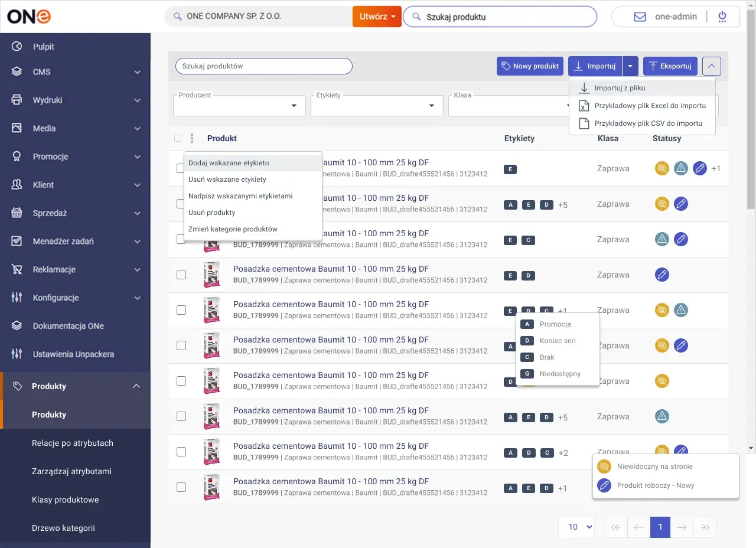Collapse the filters panel with the chevron button
The width and height of the screenshot is (756, 548).
coord(712,66)
